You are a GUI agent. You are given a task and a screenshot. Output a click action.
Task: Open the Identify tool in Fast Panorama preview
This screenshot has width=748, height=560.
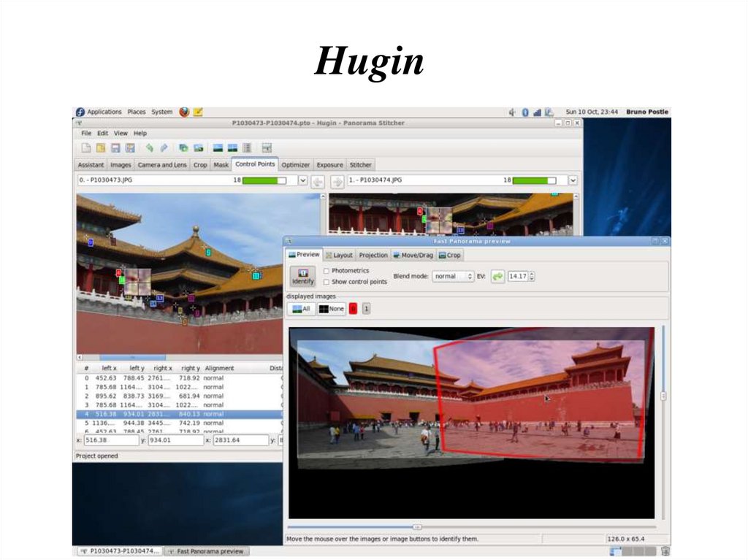tap(302, 277)
